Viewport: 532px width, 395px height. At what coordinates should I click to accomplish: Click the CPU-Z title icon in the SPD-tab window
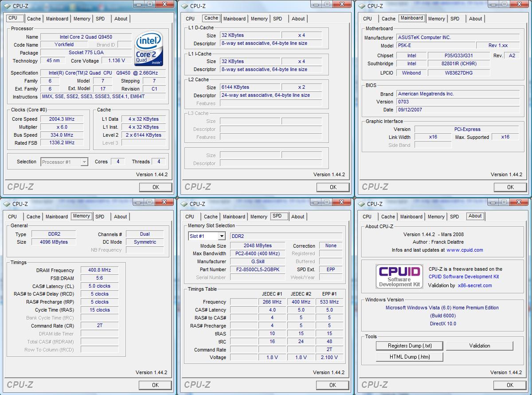[184, 204]
